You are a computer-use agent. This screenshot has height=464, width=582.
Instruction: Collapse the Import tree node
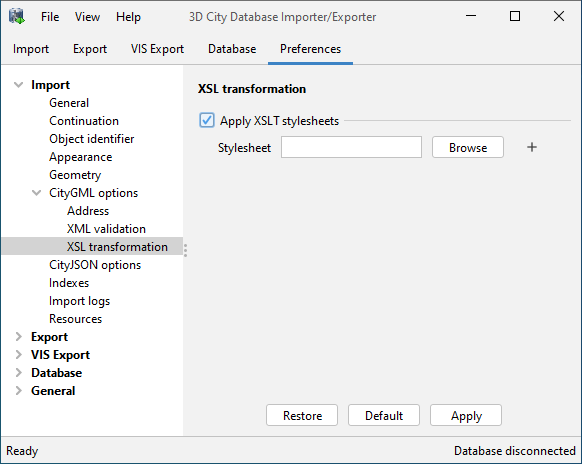point(18,85)
